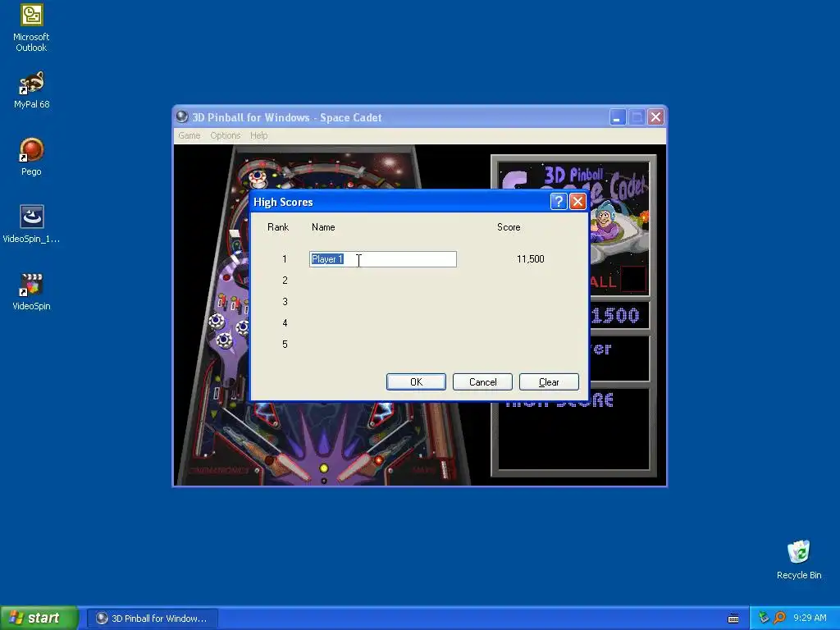The width and height of the screenshot is (840, 630).
Task: Click the High Scores help question mark button
Action: (x=558, y=202)
